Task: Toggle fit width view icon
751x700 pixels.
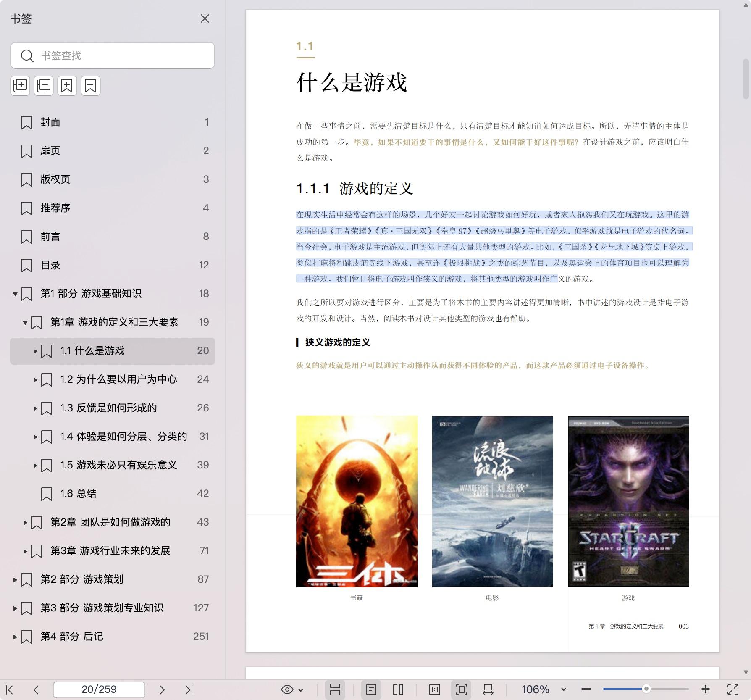Action: point(488,689)
